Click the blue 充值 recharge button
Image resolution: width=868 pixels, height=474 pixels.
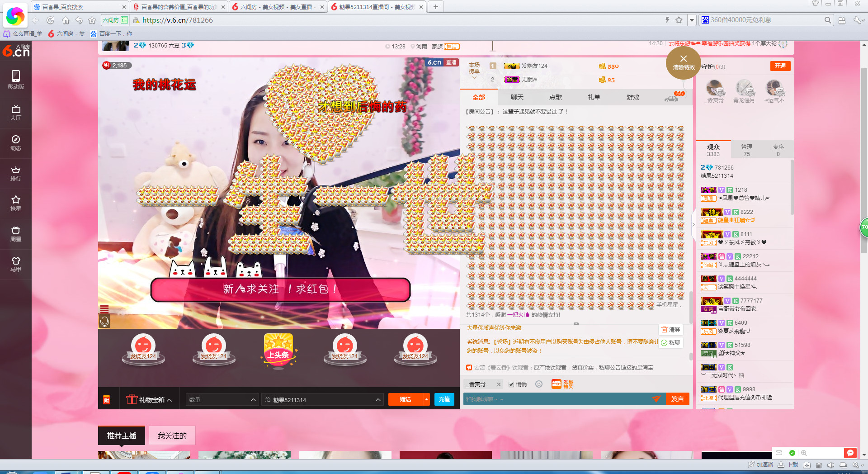pyautogui.click(x=444, y=399)
